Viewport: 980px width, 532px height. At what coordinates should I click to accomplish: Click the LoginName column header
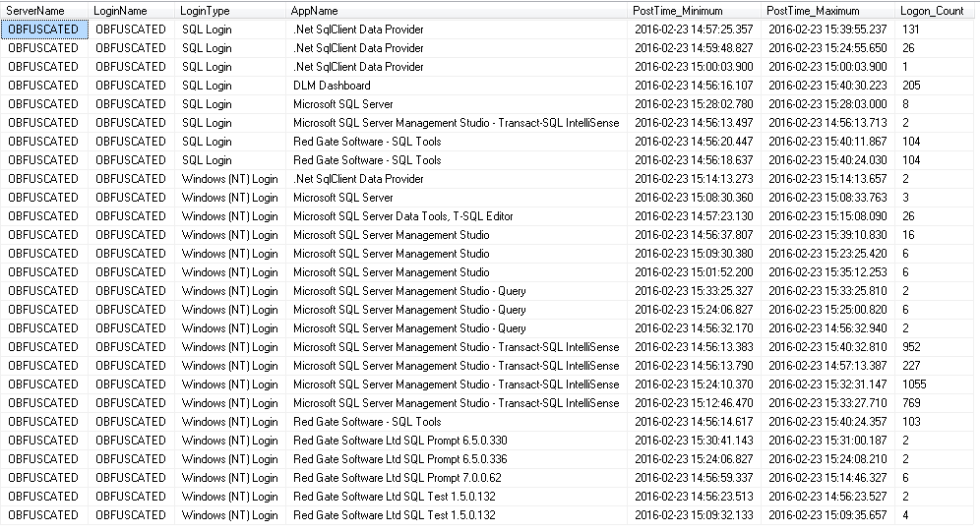point(120,10)
